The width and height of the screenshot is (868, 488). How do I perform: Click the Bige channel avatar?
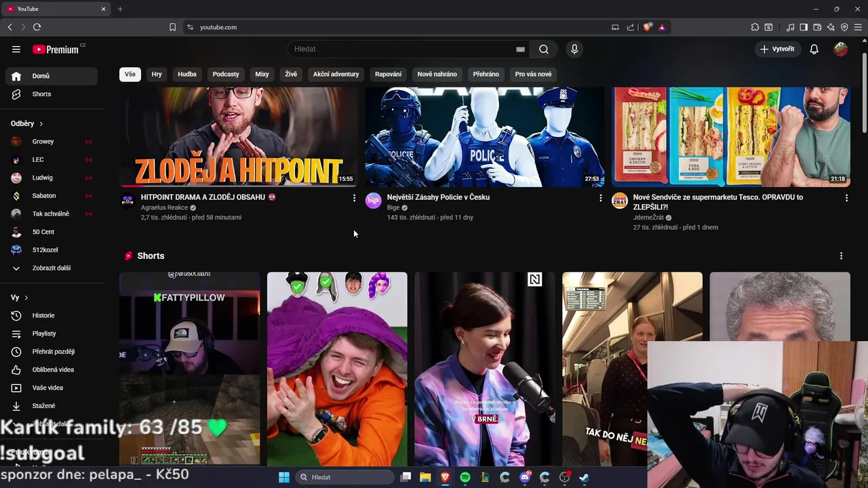pos(374,201)
